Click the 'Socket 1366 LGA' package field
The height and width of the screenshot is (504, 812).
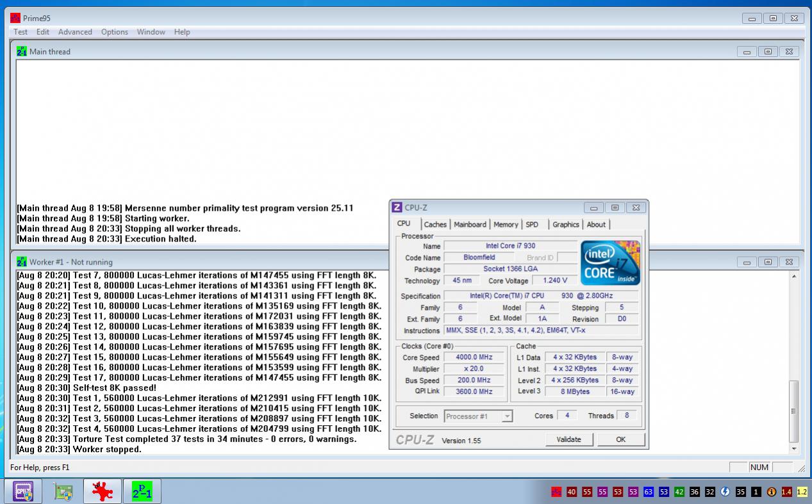point(510,269)
